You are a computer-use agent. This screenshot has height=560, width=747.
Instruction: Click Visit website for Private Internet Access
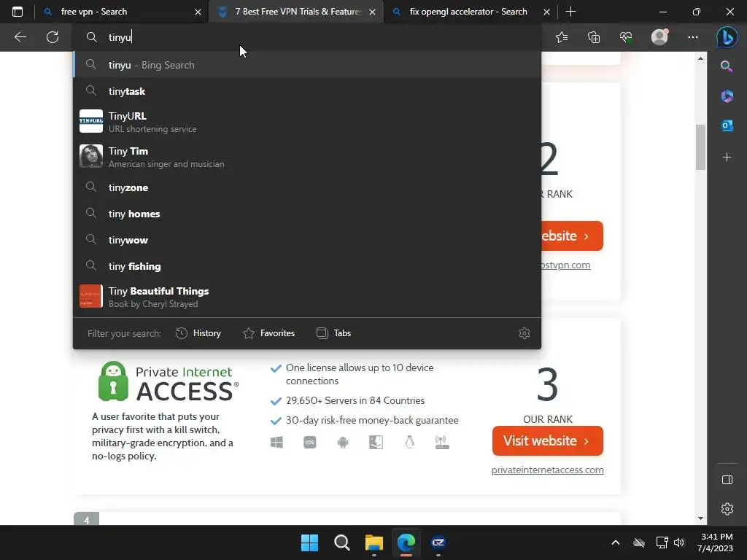click(x=547, y=441)
